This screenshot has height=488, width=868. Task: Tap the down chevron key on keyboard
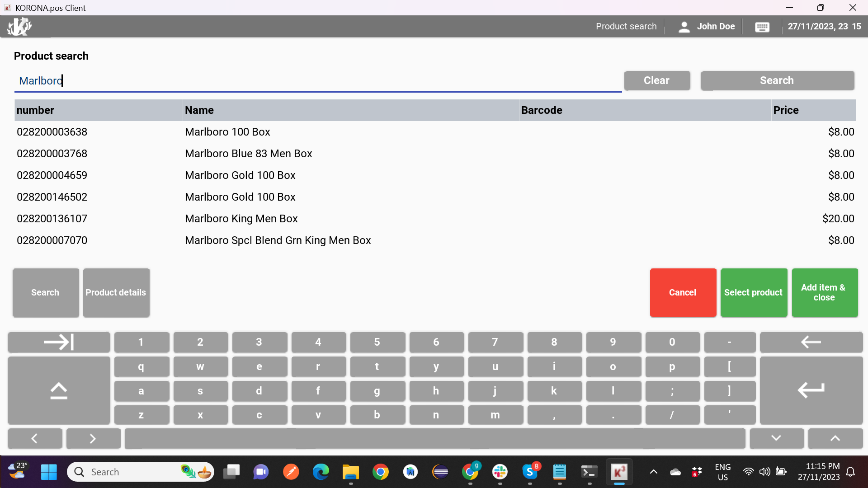click(x=777, y=438)
